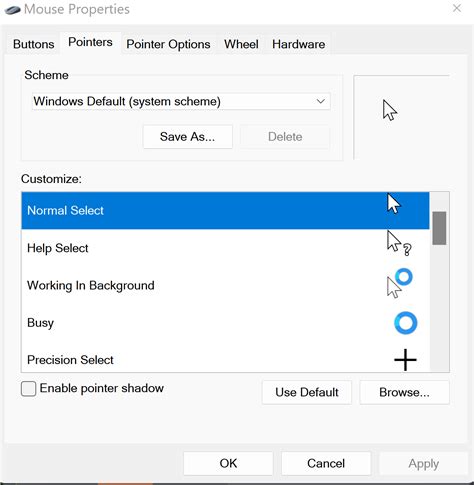474x485 pixels.
Task: Click the Working In Background cursor icon
Action: tap(399, 283)
